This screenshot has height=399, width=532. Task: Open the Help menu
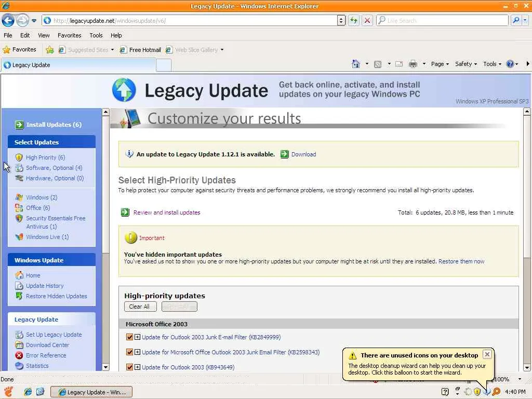[116, 35]
